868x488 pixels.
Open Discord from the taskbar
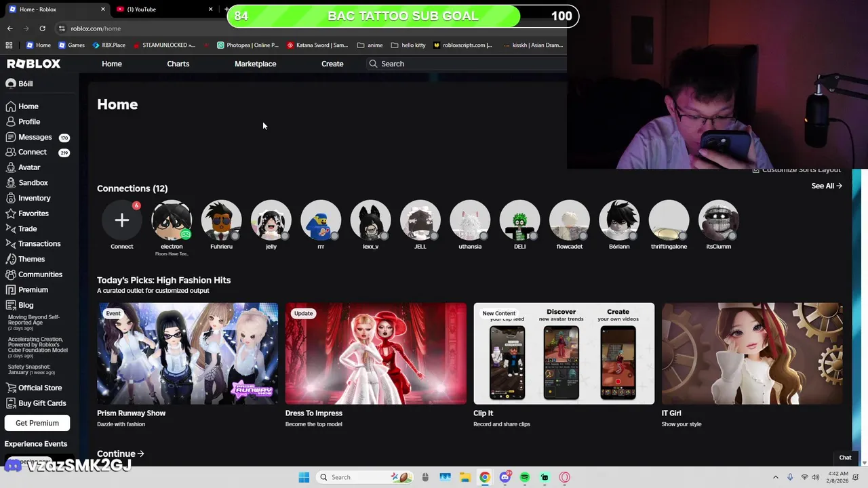point(505,477)
